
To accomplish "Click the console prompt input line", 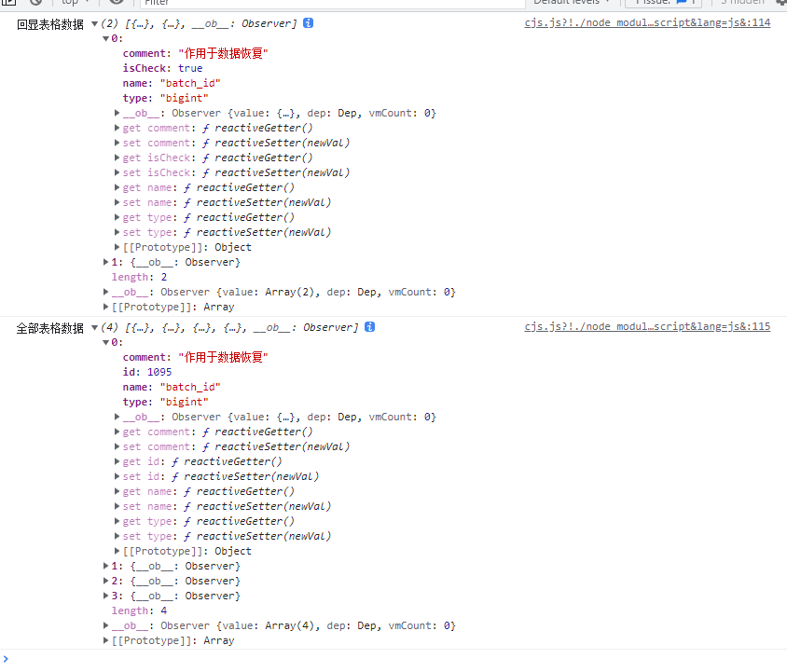I will click(392, 659).
